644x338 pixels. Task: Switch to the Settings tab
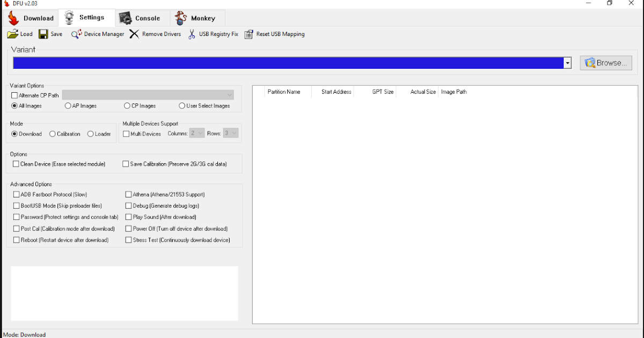[x=86, y=18]
